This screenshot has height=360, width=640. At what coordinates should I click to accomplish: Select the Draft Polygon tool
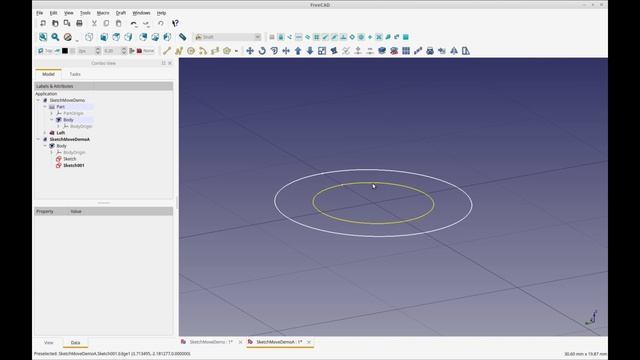227,51
